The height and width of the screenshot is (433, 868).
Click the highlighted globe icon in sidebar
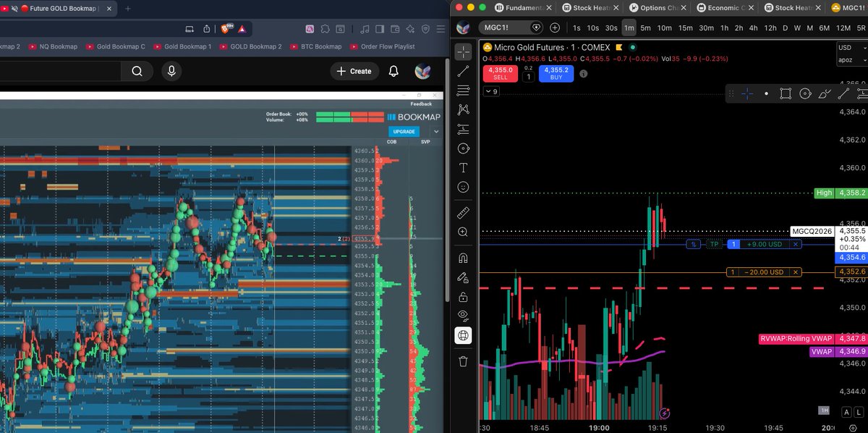(464, 335)
